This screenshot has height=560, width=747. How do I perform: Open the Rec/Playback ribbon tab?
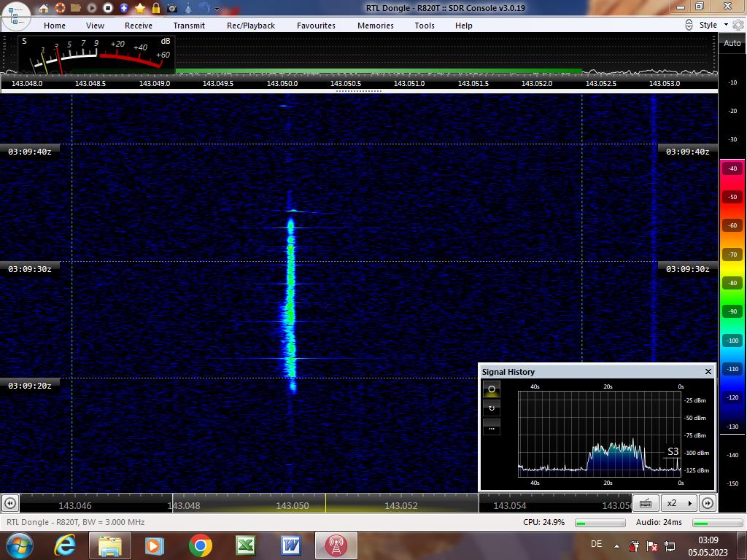[251, 26]
